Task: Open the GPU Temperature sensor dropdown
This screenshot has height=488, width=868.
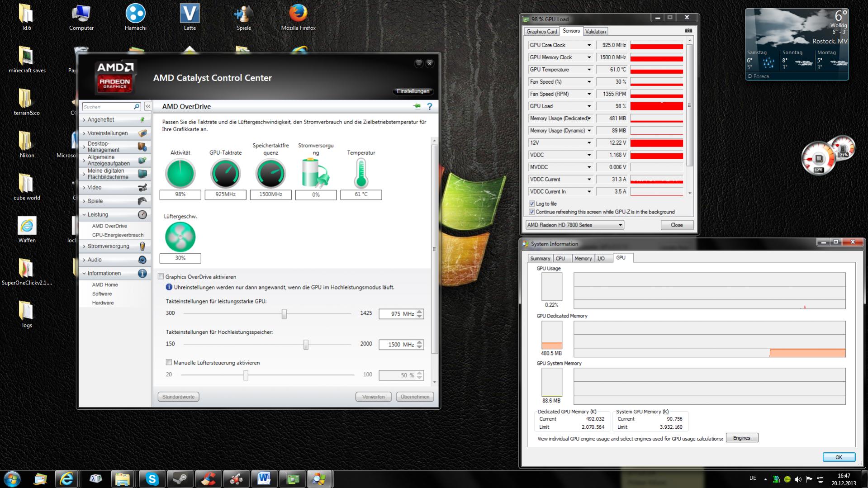Action: click(589, 70)
